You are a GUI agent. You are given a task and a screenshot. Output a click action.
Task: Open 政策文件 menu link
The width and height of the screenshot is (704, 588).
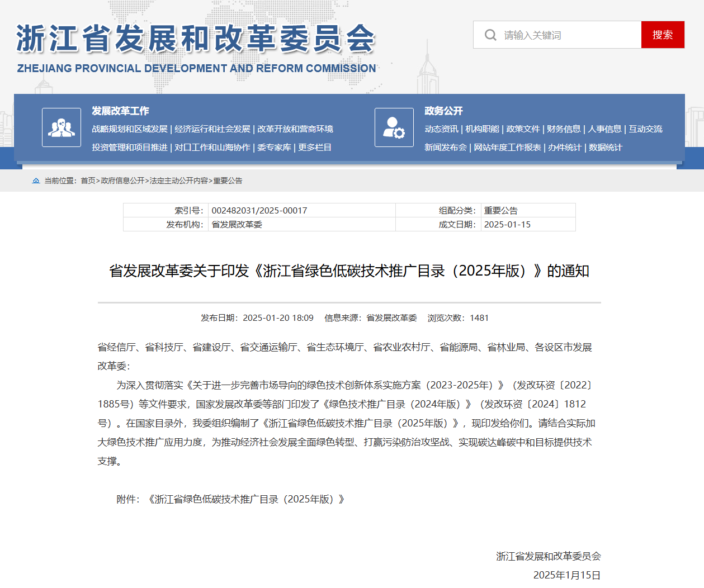click(x=523, y=129)
